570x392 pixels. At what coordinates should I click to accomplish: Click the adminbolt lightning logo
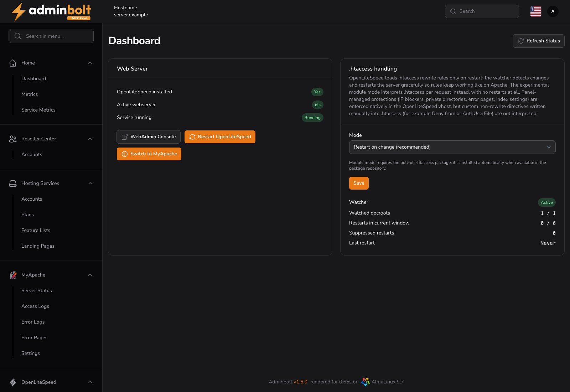[51, 12]
